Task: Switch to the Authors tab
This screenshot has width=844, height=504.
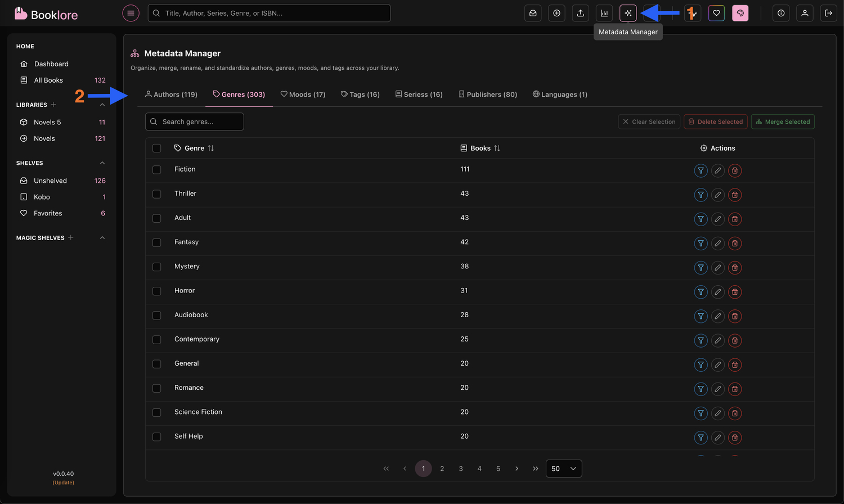Action: click(x=171, y=94)
